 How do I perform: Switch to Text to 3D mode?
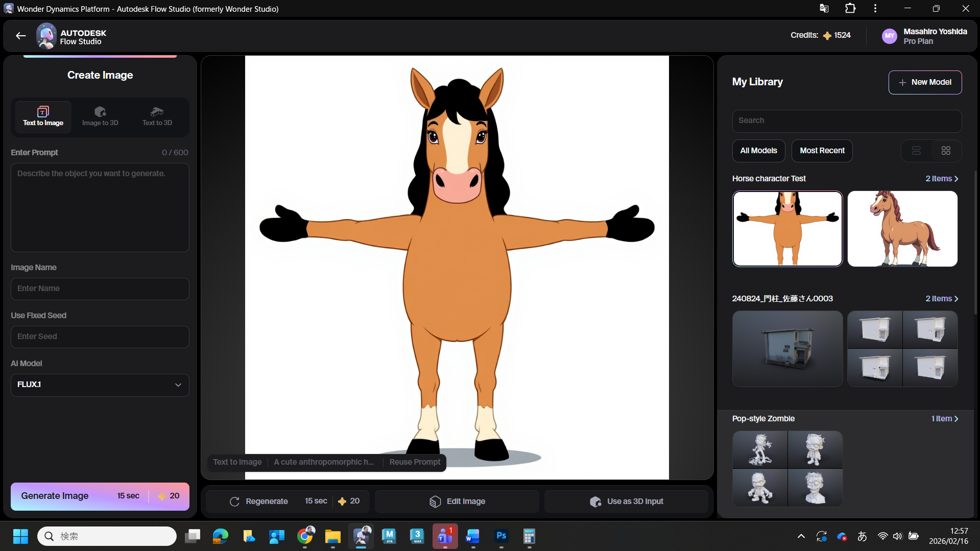157,116
